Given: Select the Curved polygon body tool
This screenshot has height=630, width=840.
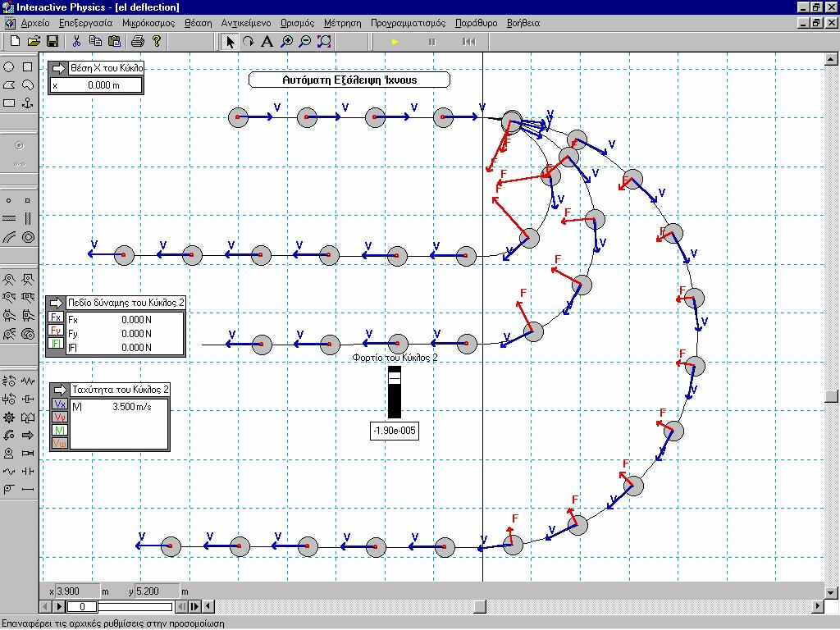Looking at the screenshot, I should click(x=27, y=85).
